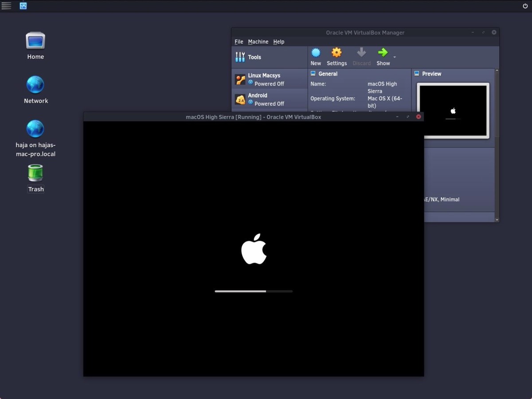This screenshot has height=399, width=532.
Task: Open the Help menu
Action: click(278, 42)
